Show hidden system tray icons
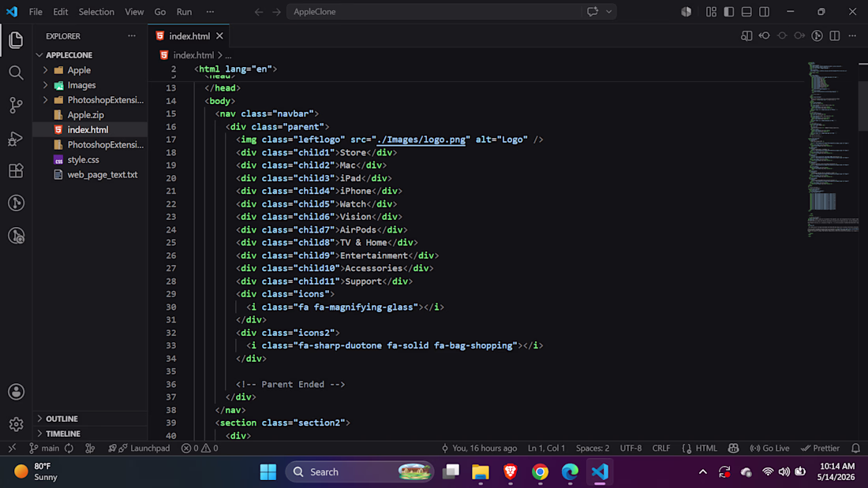 (703, 472)
